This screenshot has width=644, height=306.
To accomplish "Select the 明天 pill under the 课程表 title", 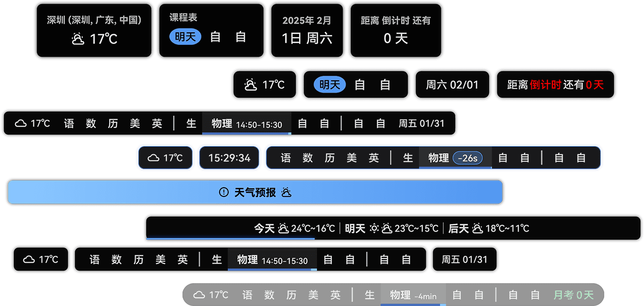I will pos(185,37).
